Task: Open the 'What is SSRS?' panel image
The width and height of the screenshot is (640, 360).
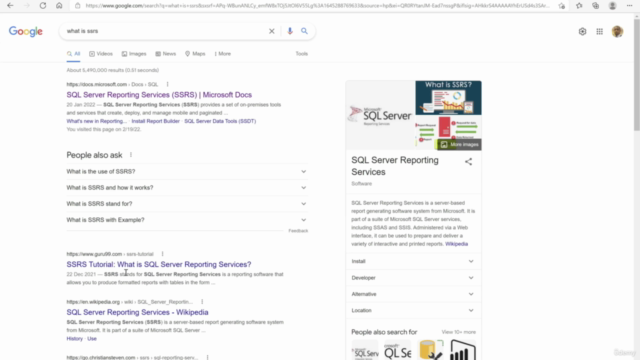Action: click(448, 98)
